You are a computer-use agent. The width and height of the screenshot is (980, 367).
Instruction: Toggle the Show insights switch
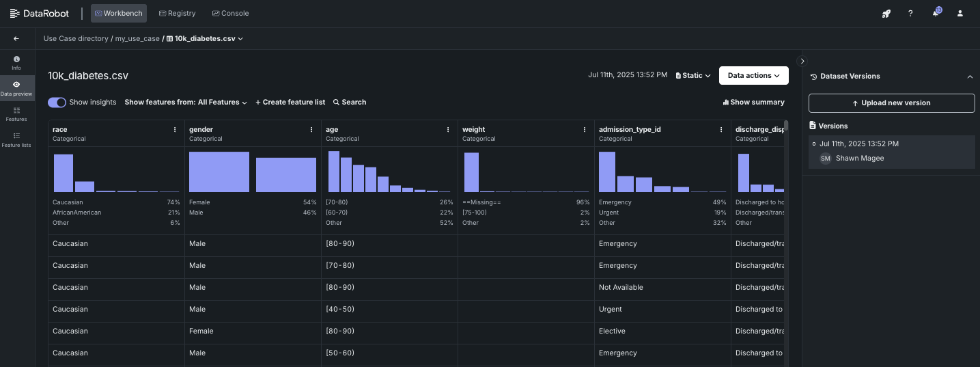(57, 103)
